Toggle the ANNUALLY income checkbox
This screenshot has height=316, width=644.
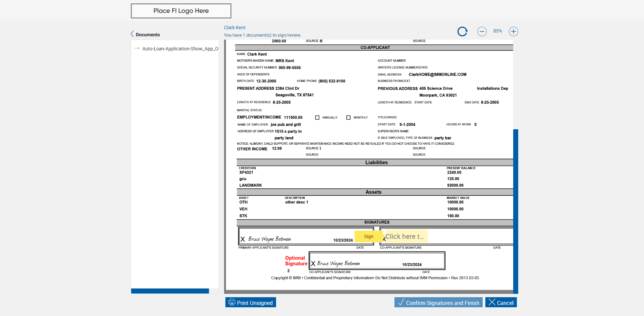(317, 118)
